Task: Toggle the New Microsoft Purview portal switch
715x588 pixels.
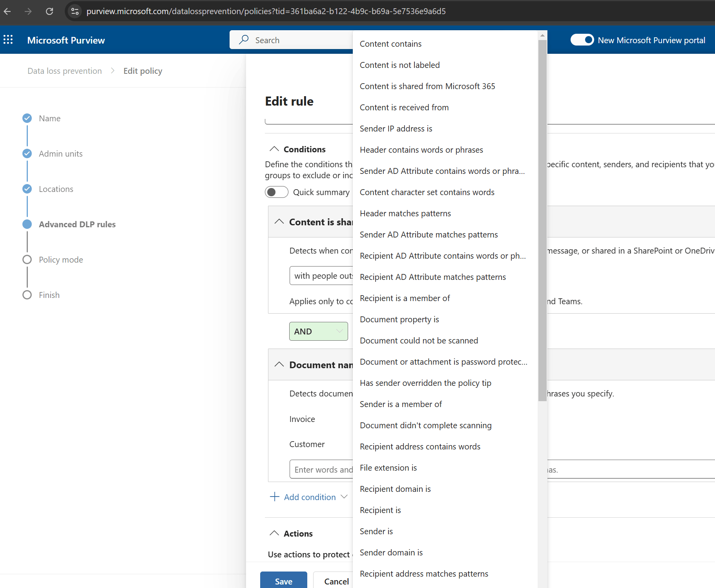Action: tap(582, 40)
